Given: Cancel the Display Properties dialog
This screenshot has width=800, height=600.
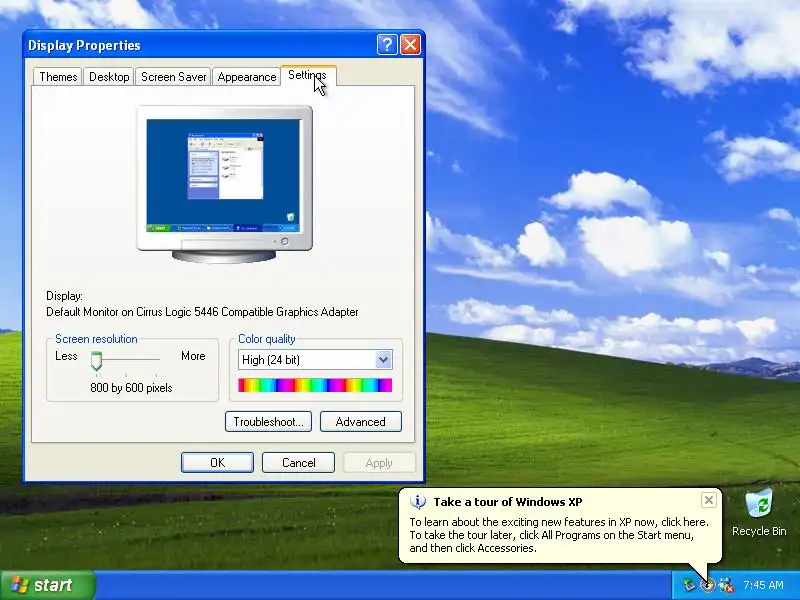Looking at the screenshot, I should pyautogui.click(x=298, y=463).
